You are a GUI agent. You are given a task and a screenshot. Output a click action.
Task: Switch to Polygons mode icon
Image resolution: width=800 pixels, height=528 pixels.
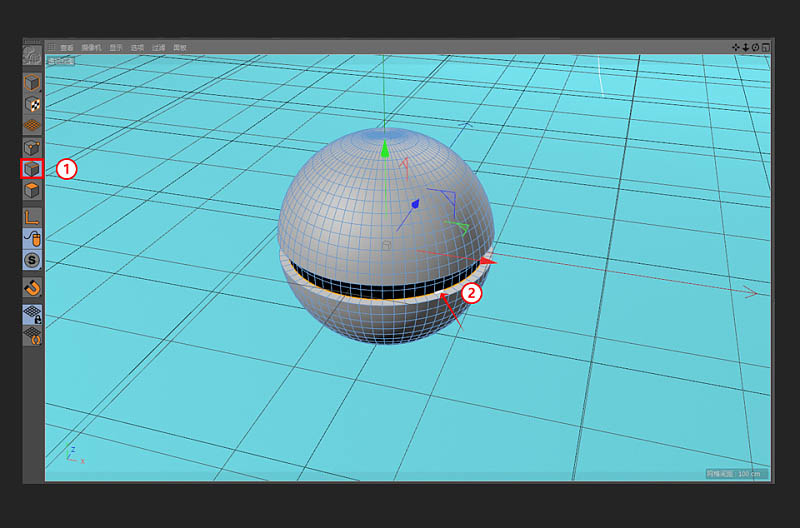point(32,191)
